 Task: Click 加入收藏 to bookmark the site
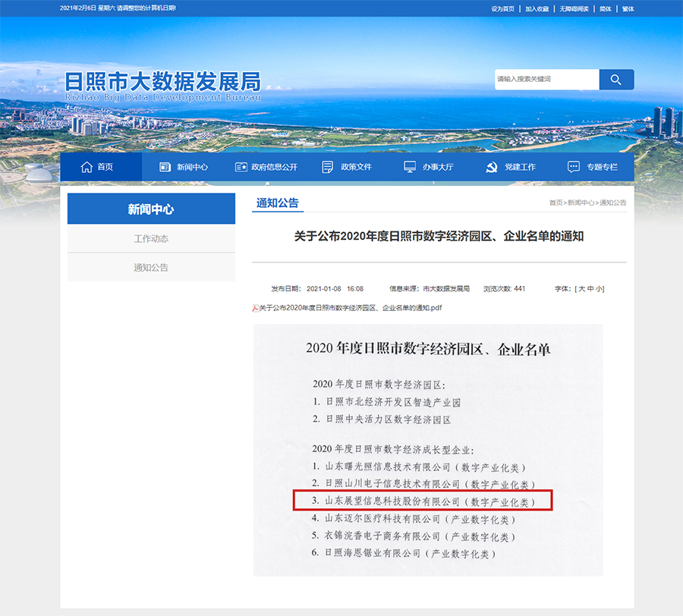click(x=535, y=8)
